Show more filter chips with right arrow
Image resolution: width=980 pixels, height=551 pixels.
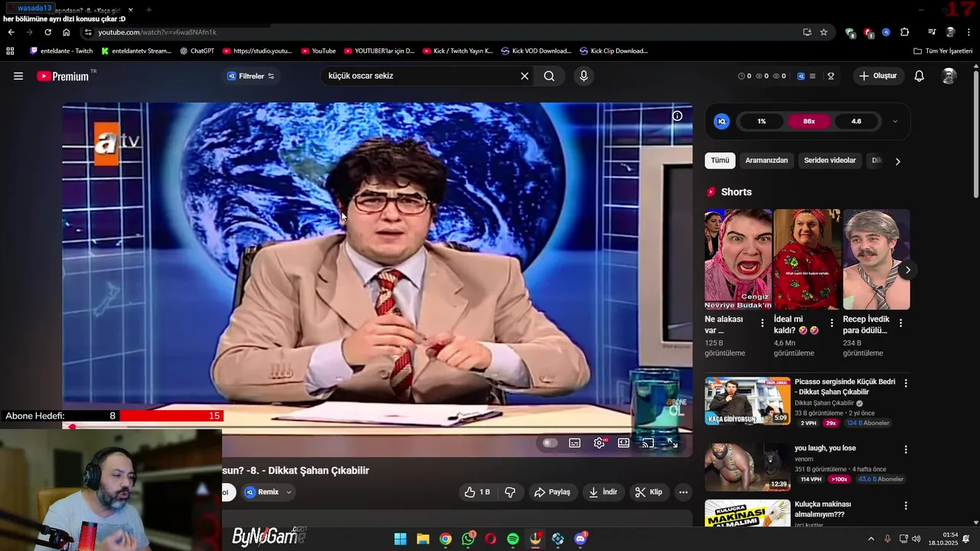[898, 161]
